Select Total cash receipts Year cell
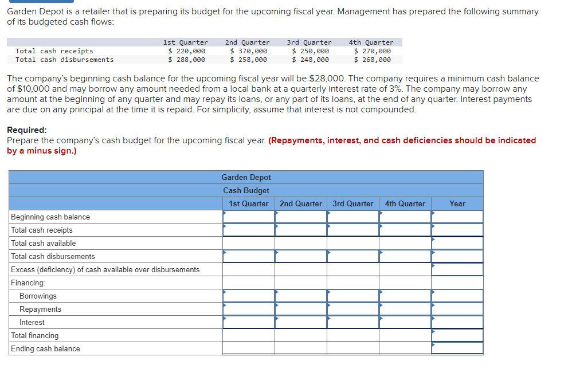This screenshot has height=392, width=568. 457,230
